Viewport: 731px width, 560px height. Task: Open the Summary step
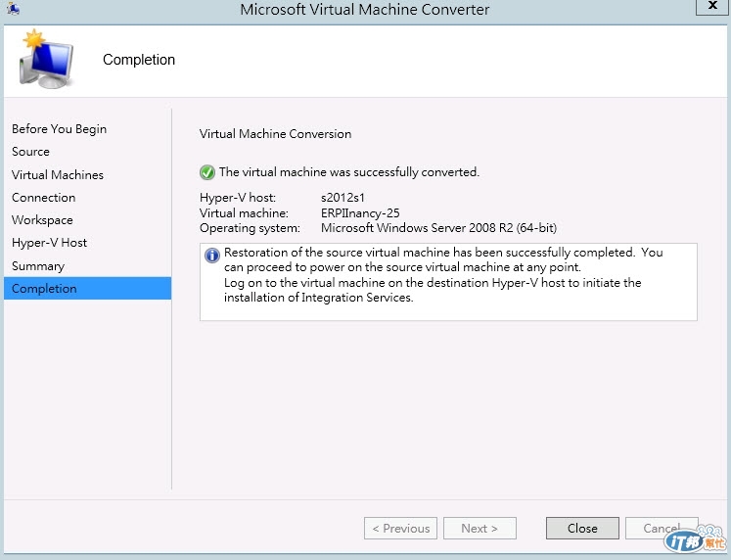point(38,265)
